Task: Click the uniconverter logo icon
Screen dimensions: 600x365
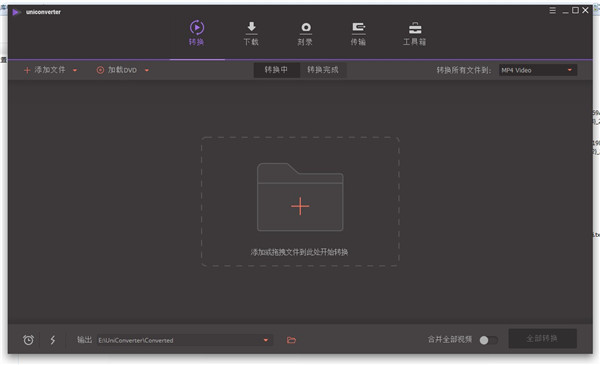Action: 16,12
